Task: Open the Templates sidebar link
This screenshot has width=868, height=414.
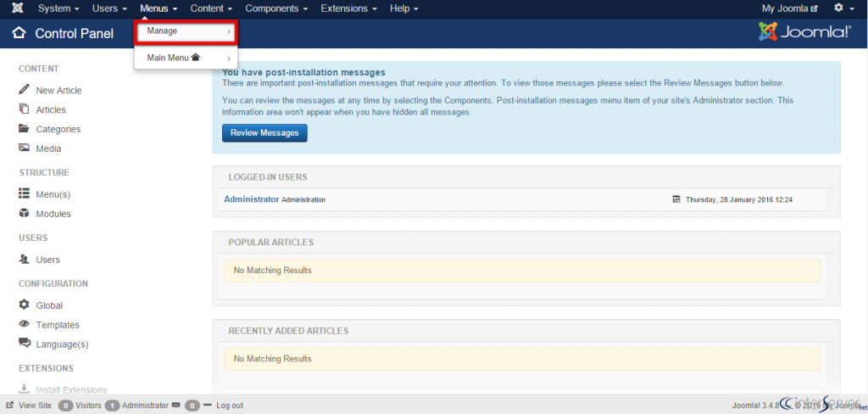Action: (x=58, y=325)
